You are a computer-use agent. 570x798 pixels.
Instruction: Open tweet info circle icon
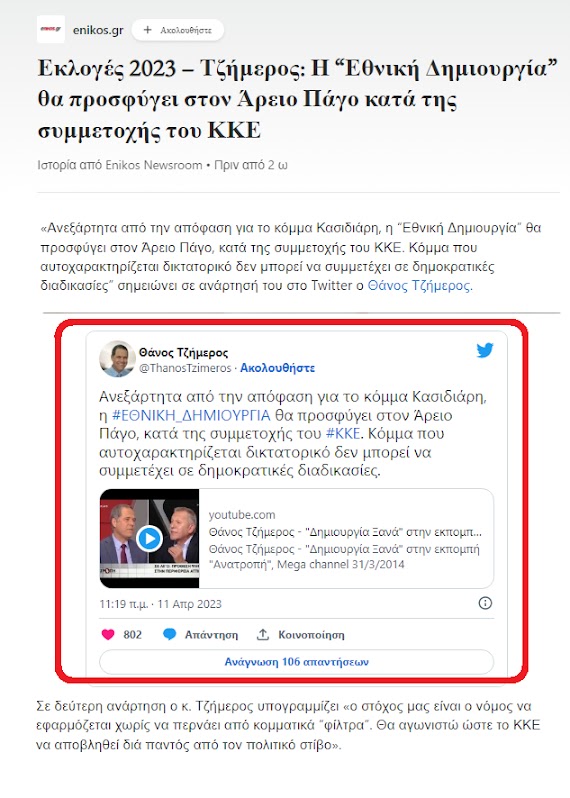click(x=486, y=603)
